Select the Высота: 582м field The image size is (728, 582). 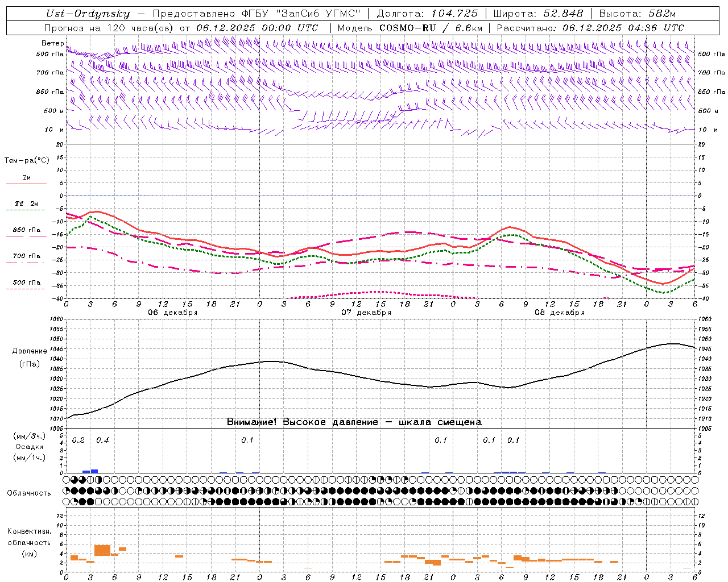click(x=638, y=14)
